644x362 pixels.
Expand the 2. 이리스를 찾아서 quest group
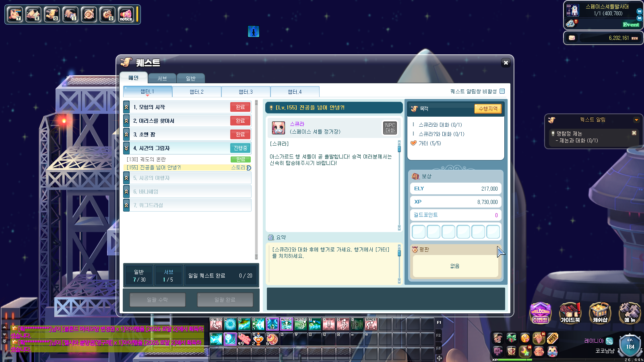point(126,121)
